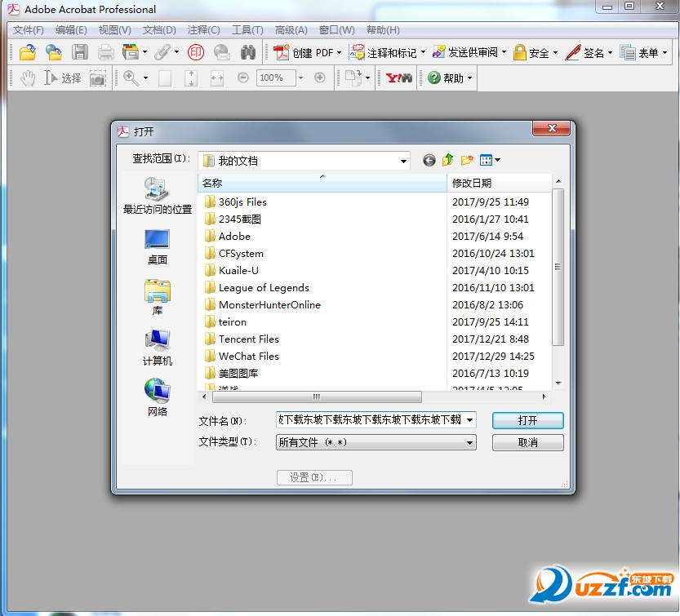
Task: Click the Fit Width icon
Action: point(217,78)
